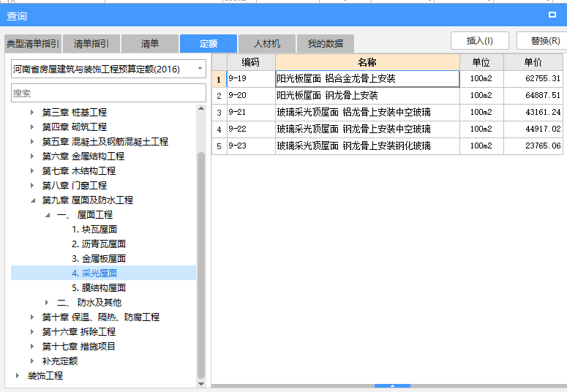Collapse 一、屋面工程 subsection
The height and width of the screenshot is (392, 567).
click(48, 215)
